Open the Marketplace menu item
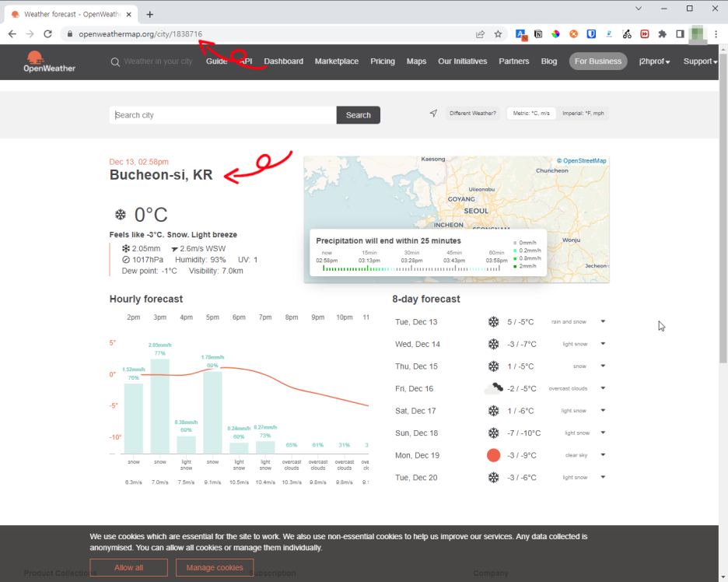Viewport: 728px width, 582px height. pyautogui.click(x=337, y=61)
